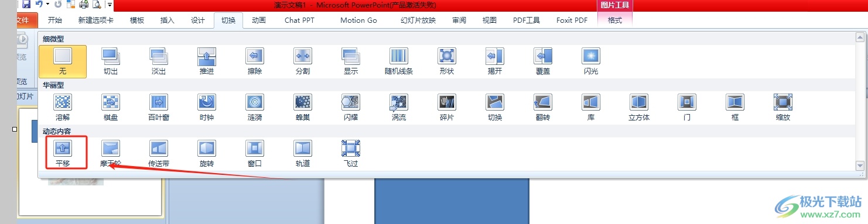The height and width of the screenshot is (224, 868).
Task: Pick the 随机线条 random bars transition
Action: tap(399, 61)
